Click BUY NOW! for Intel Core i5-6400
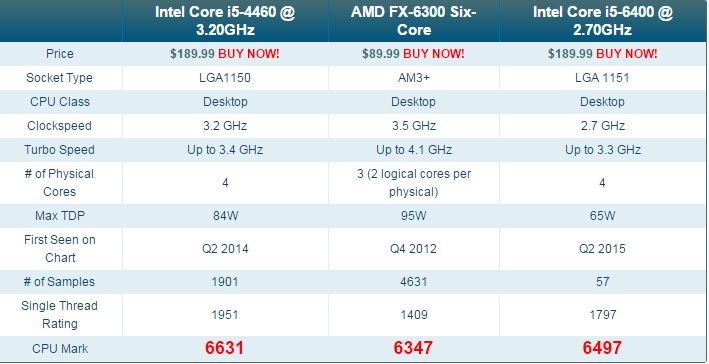This screenshot has width=709, height=364. point(627,54)
